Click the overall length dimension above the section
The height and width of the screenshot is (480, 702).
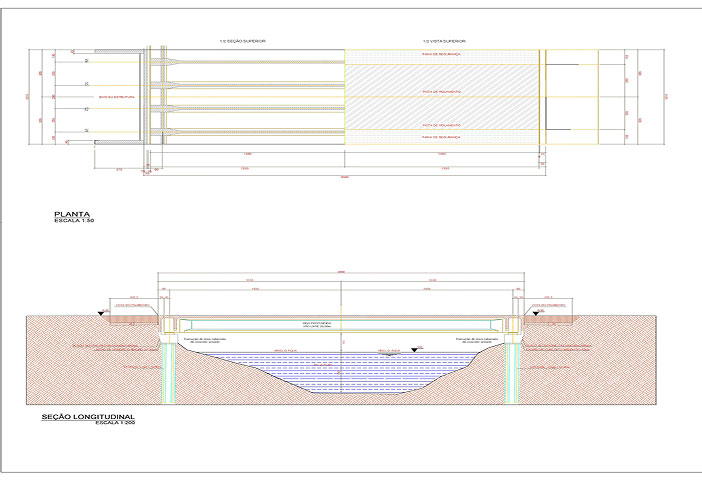[342, 271]
